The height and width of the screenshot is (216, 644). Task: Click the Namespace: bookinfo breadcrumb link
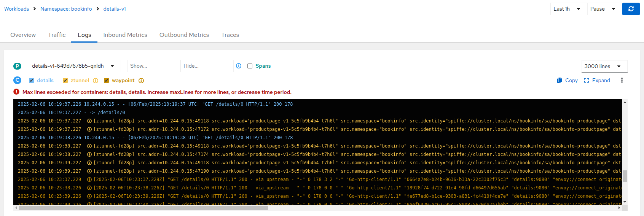(x=66, y=9)
